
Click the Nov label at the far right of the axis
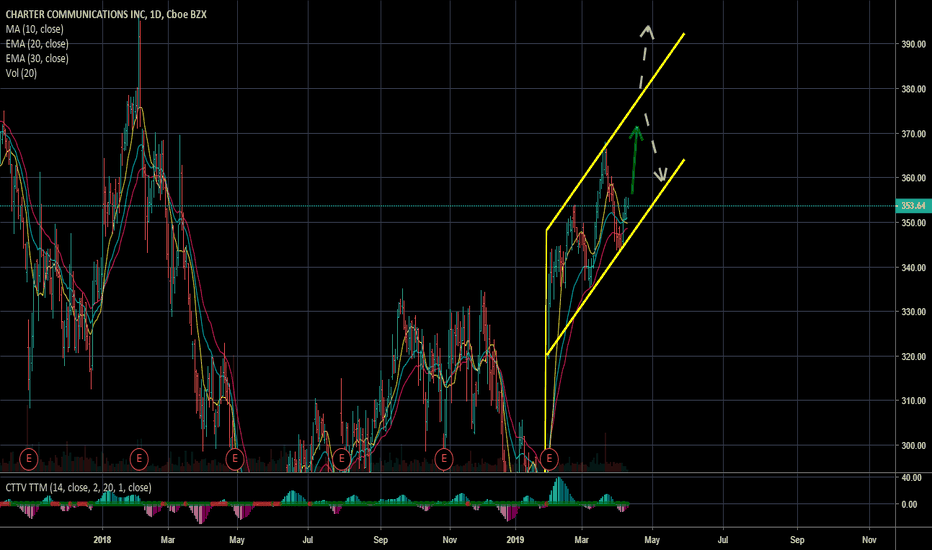(x=869, y=540)
